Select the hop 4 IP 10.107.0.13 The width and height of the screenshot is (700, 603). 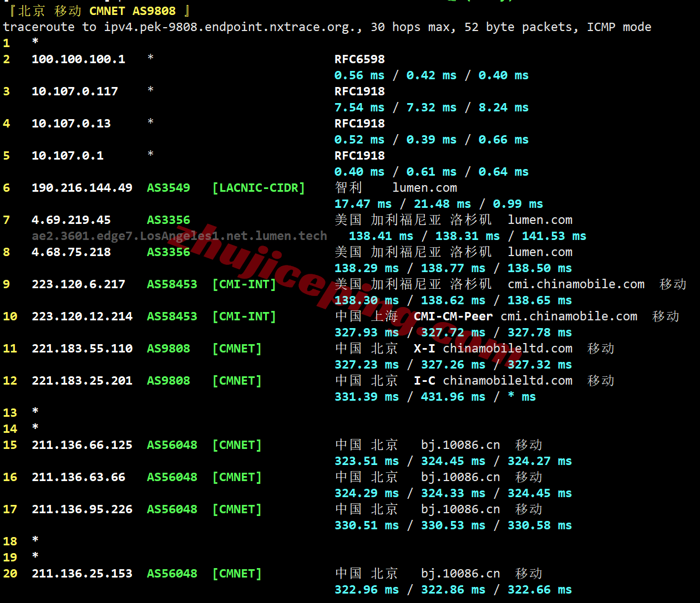[x=71, y=124]
